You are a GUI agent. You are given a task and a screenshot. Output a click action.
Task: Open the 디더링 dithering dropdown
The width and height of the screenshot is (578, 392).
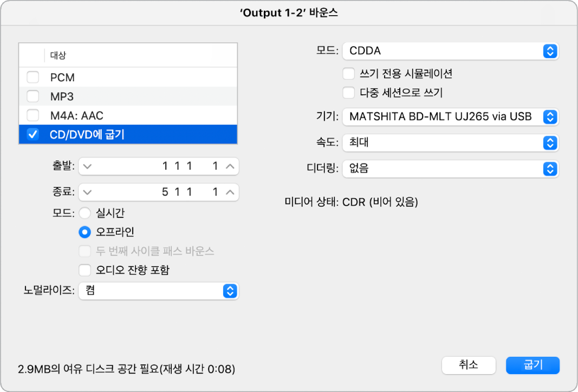[450, 169]
